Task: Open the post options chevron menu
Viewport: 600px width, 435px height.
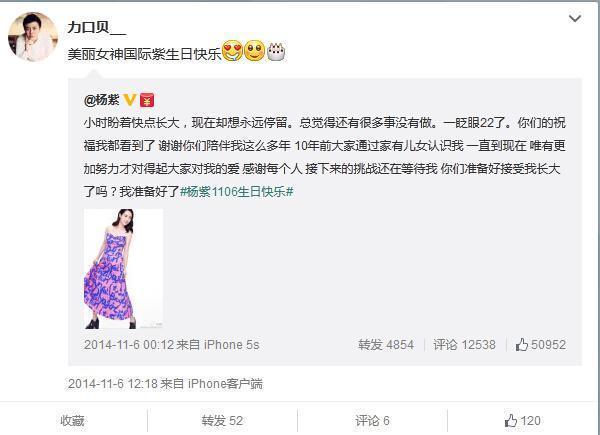Action: [575, 18]
